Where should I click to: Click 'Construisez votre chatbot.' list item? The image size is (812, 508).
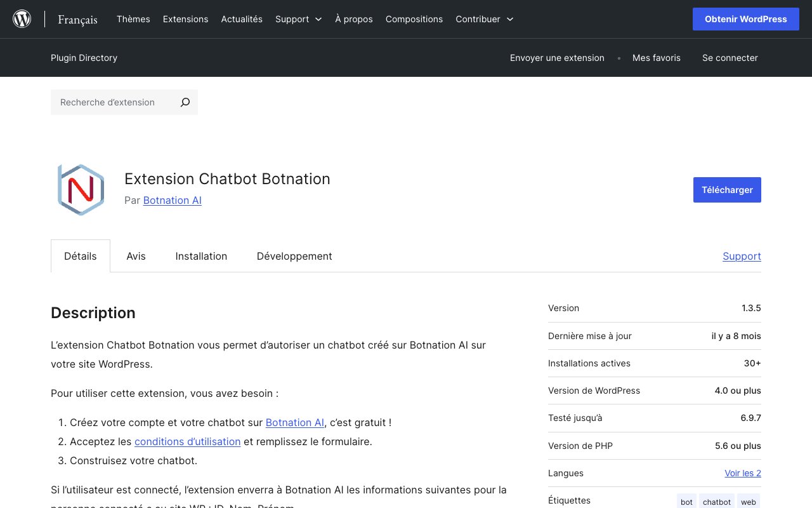pos(133,460)
